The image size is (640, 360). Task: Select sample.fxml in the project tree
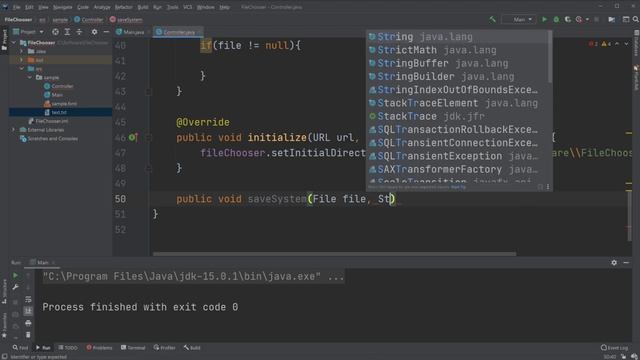[64, 104]
